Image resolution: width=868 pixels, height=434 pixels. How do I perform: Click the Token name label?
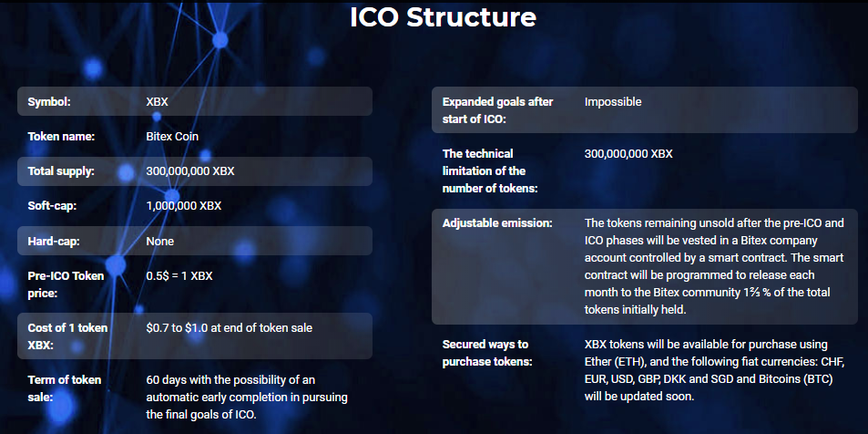click(x=61, y=137)
